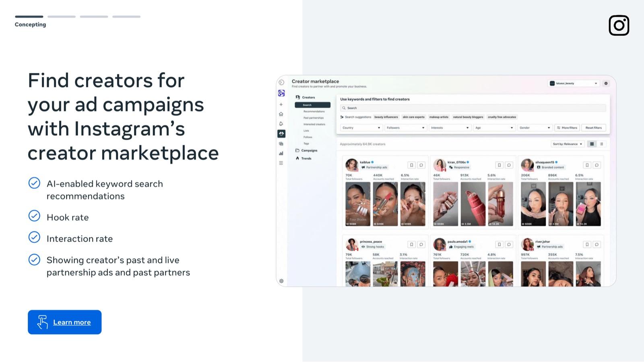Go to Recommendations in the Creators menu

pos(314,111)
